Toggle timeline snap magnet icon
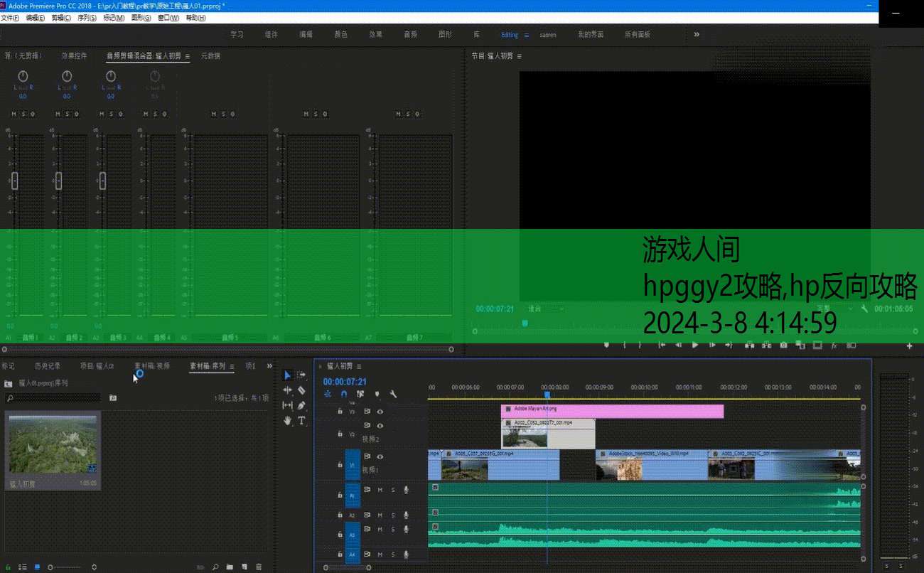This screenshot has width=924, height=573. pyautogui.click(x=344, y=394)
